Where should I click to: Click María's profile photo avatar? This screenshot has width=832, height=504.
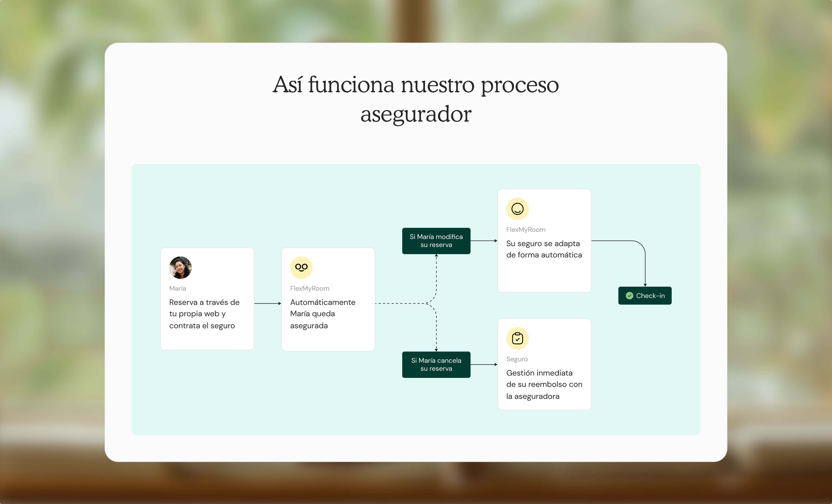[180, 267]
